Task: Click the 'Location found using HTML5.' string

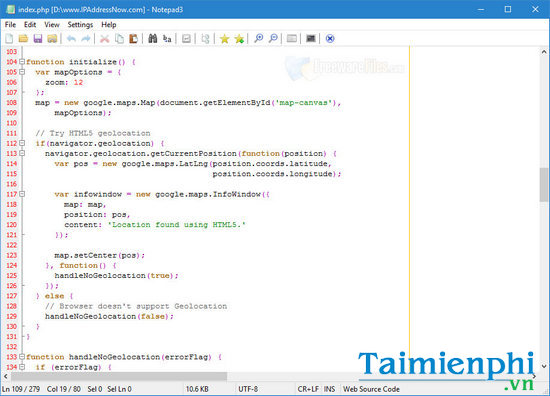Action: tap(177, 224)
